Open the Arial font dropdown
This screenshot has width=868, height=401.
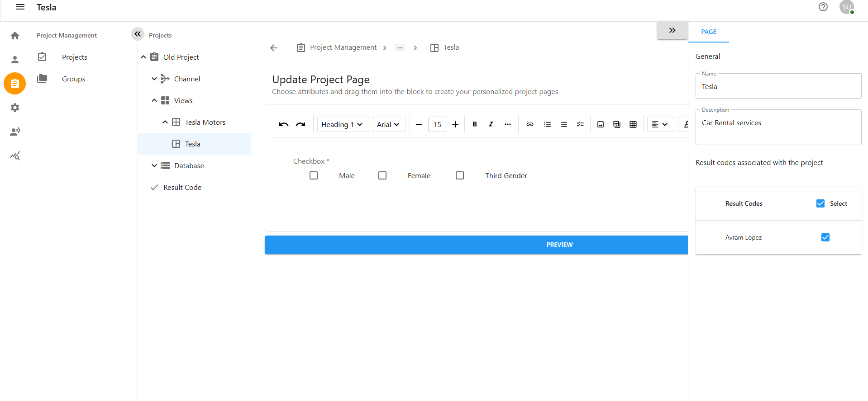click(x=389, y=124)
